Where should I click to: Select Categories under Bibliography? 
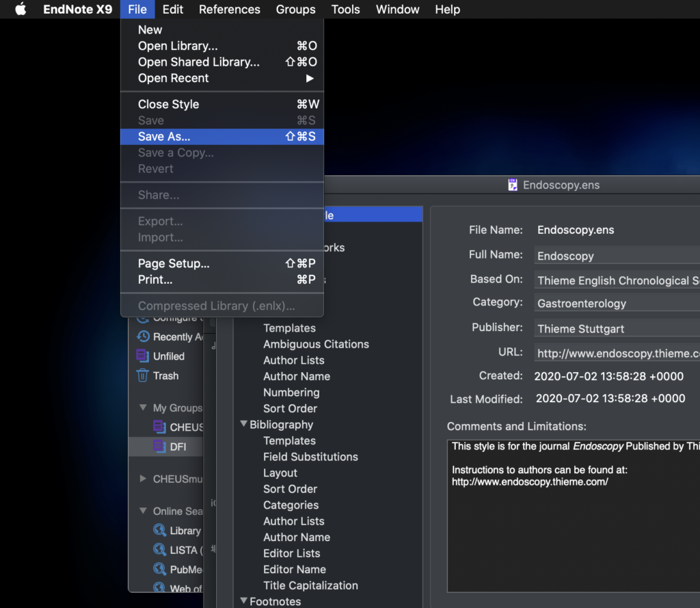pos(291,505)
